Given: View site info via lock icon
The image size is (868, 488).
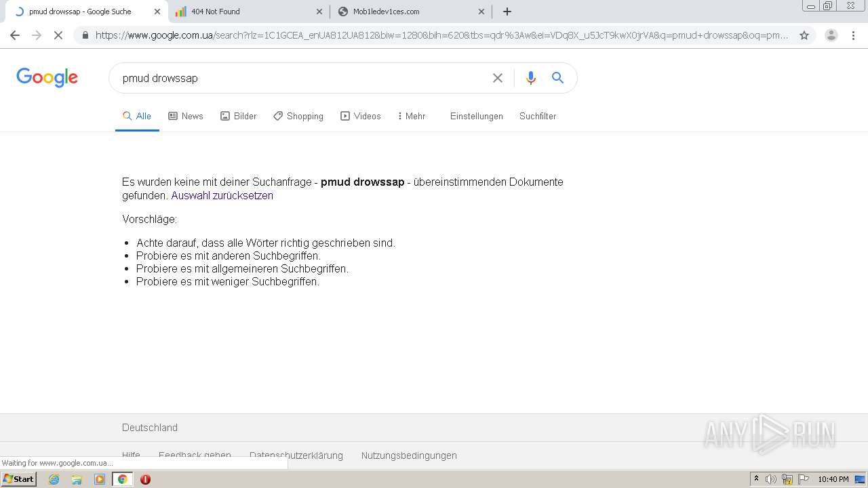Looking at the screenshot, I should click(85, 35).
